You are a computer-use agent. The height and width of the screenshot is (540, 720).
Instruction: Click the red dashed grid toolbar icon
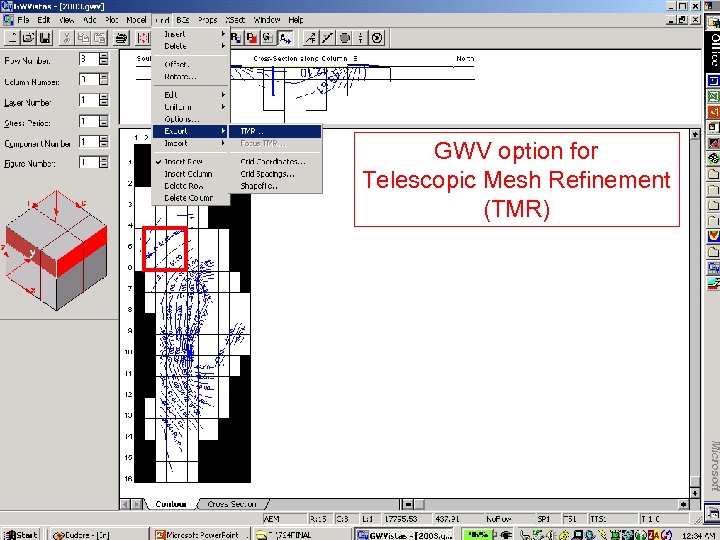tap(143, 38)
